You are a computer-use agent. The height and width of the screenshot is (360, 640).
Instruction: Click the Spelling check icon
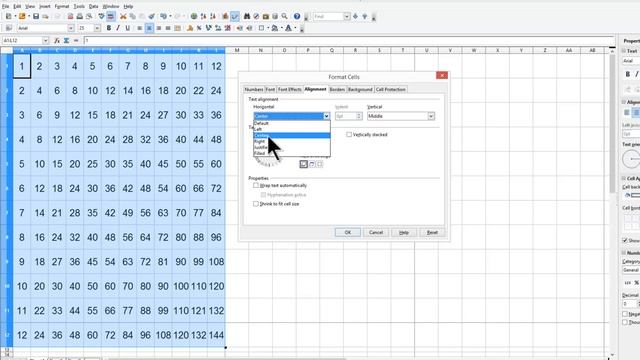click(x=101, y=16)
